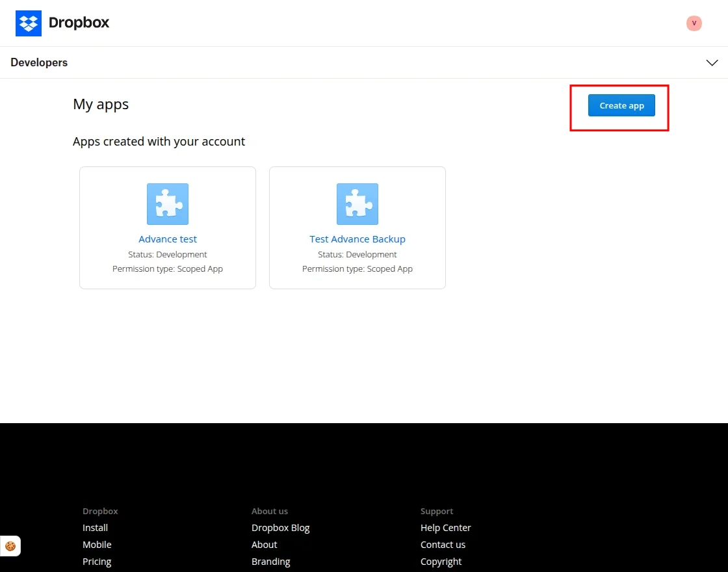Expand the Developers menu chevron
Image resolution: width=728 pixels, height=572 pixels.
point(712,62)
